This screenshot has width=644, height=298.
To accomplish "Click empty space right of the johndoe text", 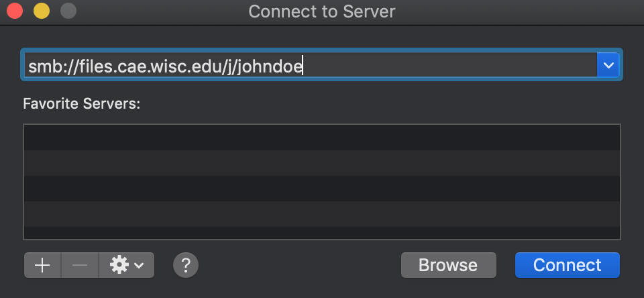I will [449, 66].
